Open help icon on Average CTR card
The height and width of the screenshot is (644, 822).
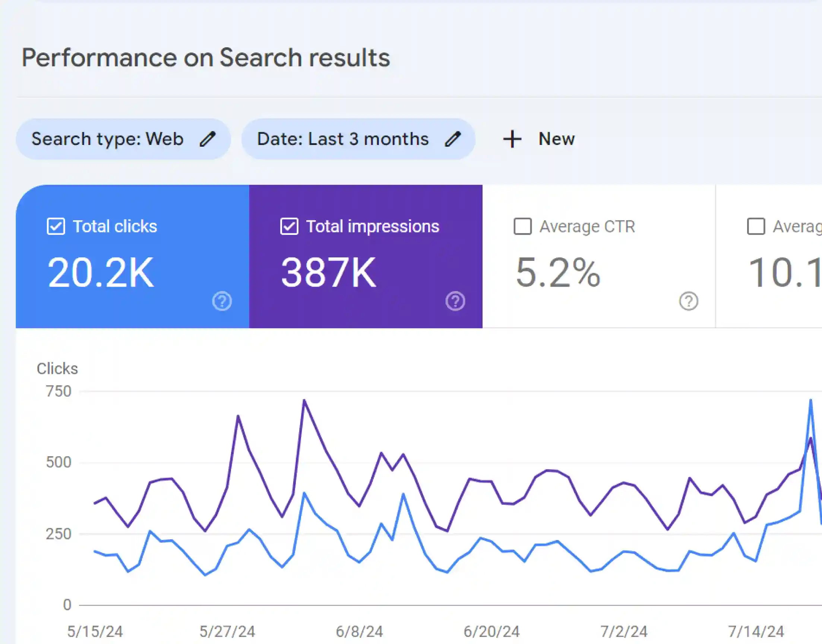click(x=689, y=301)
